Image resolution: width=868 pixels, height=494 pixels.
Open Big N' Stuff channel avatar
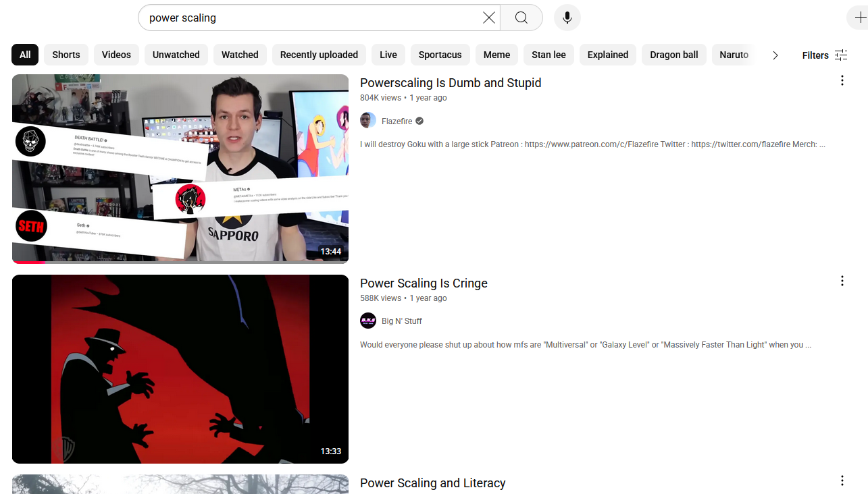pyautogui.click(x=368, y=321)
